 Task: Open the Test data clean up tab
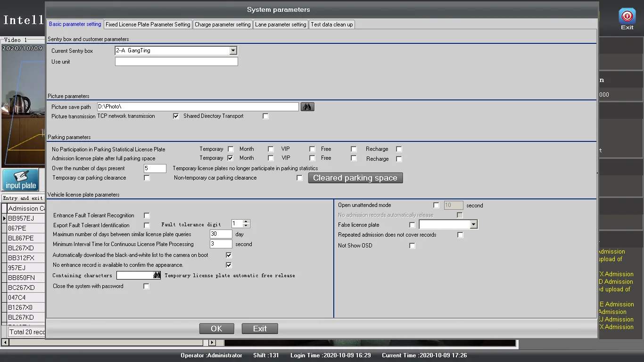331,25
